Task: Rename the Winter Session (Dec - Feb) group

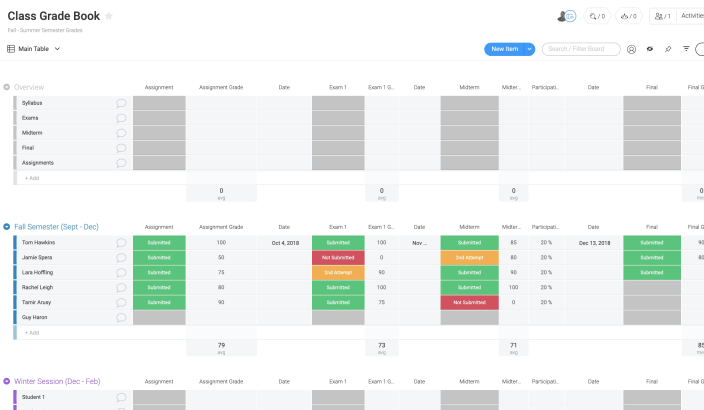Action: click(57, 381)
